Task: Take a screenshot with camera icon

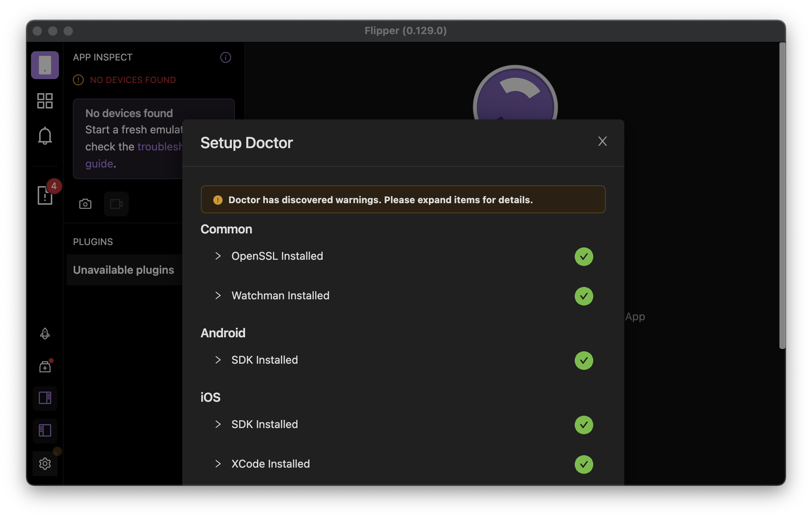Action: tap(85, 204)
